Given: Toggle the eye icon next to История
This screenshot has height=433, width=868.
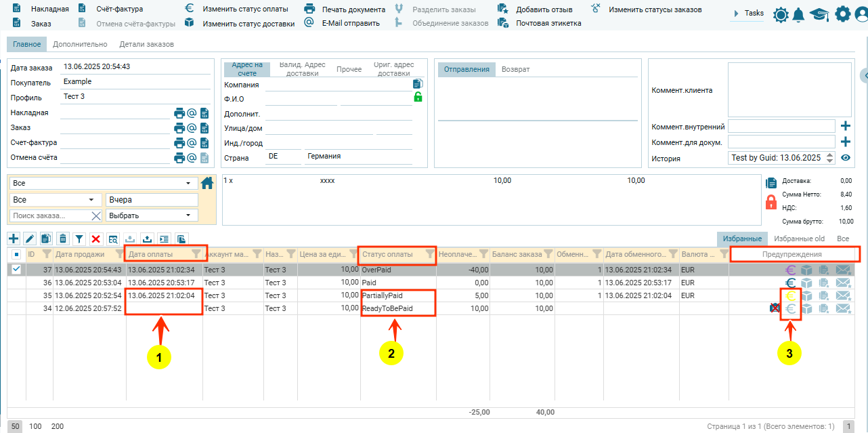Looking at the screenshot, I should 846,158.
